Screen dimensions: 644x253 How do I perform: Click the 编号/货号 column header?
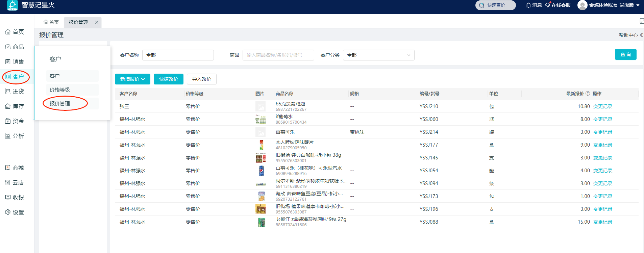tap(429, 94)
